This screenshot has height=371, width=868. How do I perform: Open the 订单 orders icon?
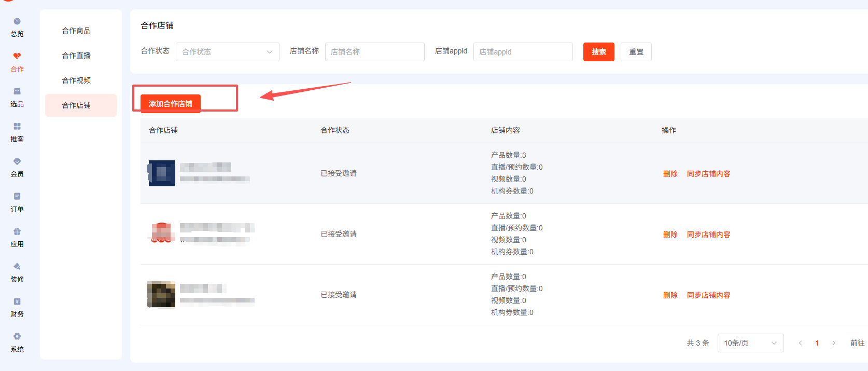[17, 197]
